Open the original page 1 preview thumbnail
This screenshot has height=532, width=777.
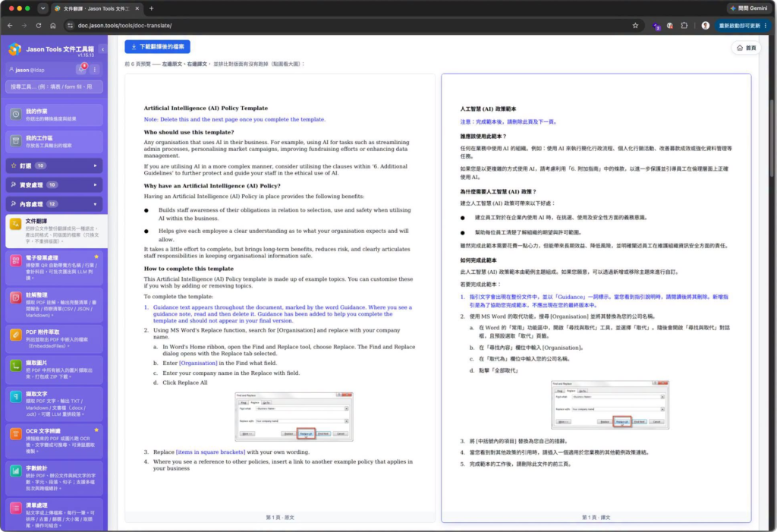coord(280,297)
